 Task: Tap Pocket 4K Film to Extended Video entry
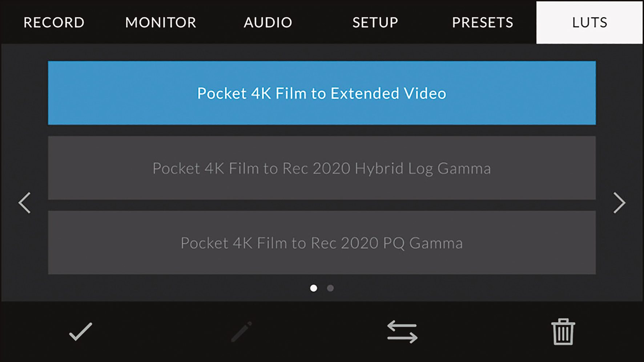(x=322, y=93)
